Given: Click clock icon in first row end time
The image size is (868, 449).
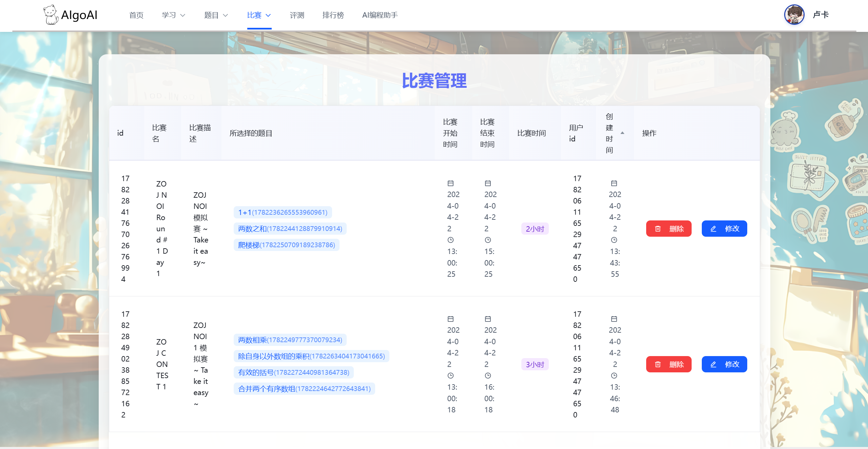Looking at the screenshot, I should [x=487, y=240].
